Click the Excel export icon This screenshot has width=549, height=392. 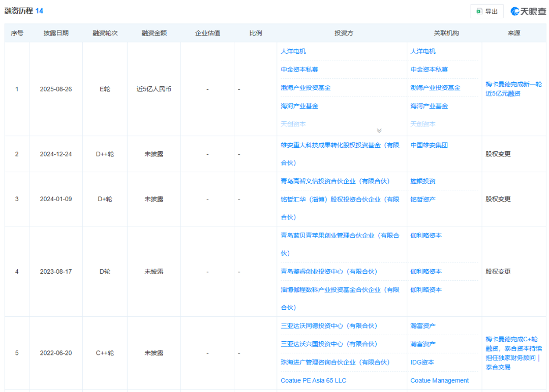[479, 12]
